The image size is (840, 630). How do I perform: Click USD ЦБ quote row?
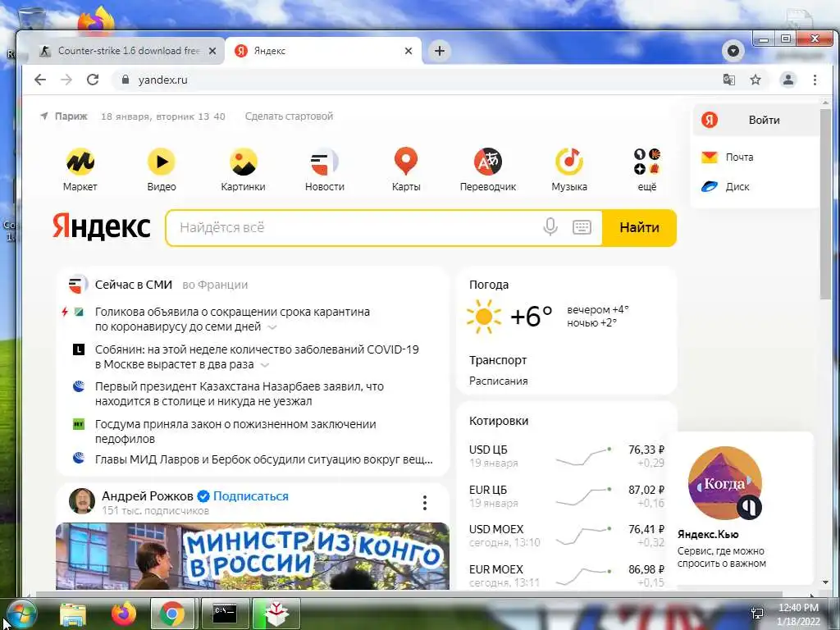pyautogui.click(x=566, y=456)
